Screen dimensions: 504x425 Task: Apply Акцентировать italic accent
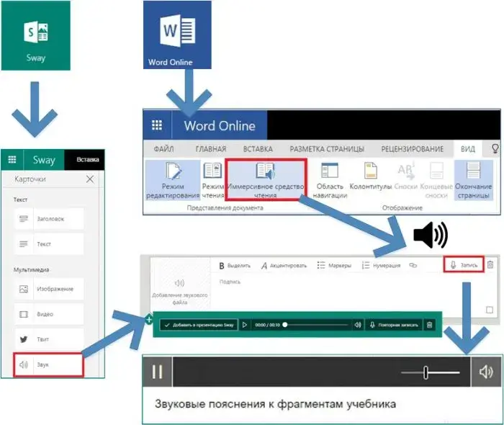click(284, 266)
